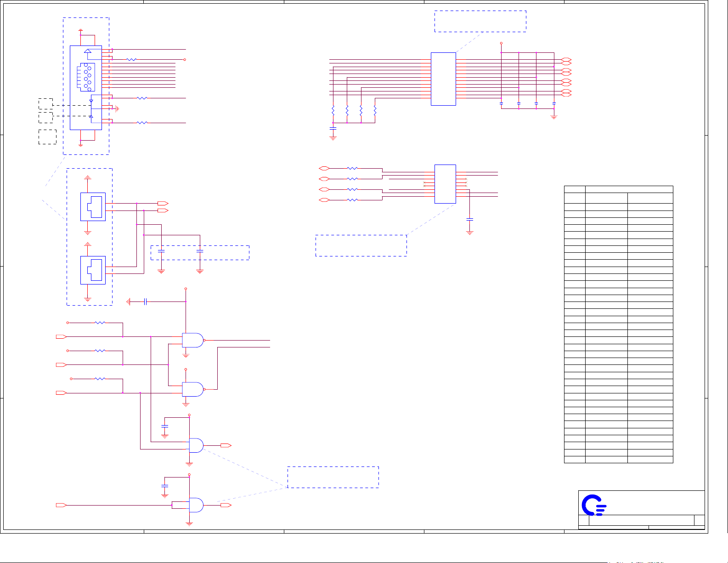Select the middle input port left of NAND gates

pyautogui.click(x=62, y=364)
